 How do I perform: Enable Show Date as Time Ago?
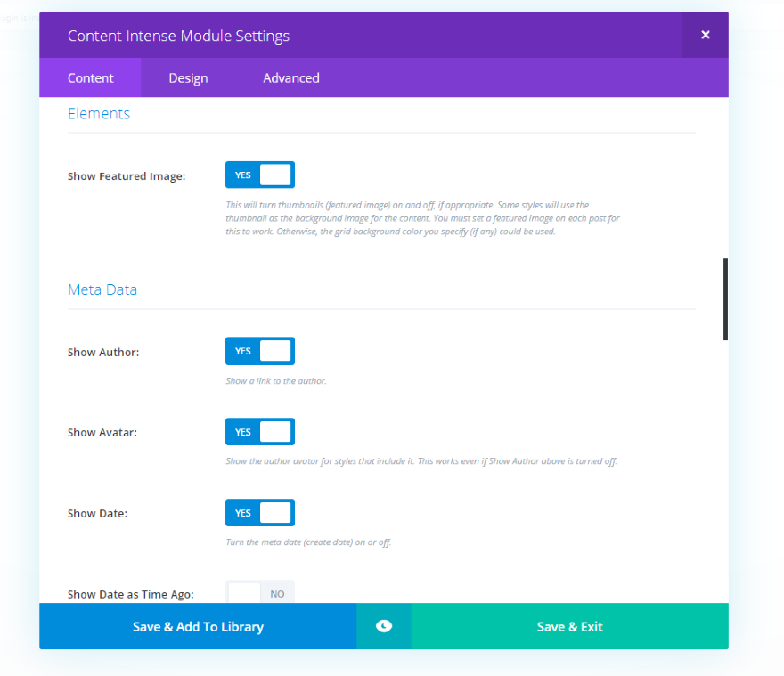tap(260, 592)
